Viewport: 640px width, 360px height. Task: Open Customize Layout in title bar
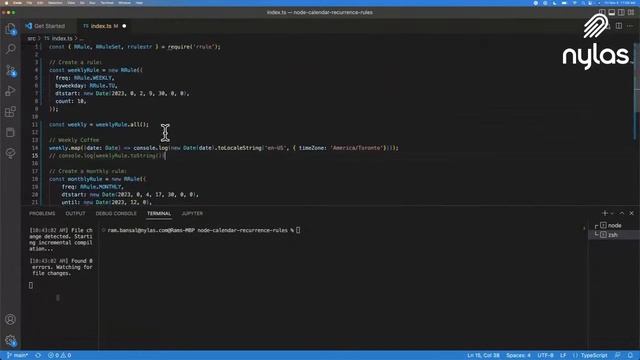point(631,13)
